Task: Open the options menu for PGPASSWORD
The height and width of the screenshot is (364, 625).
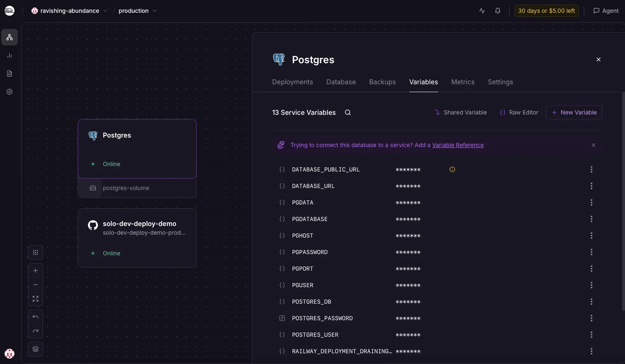Action: pyautogui.click(x=592, y=252)
